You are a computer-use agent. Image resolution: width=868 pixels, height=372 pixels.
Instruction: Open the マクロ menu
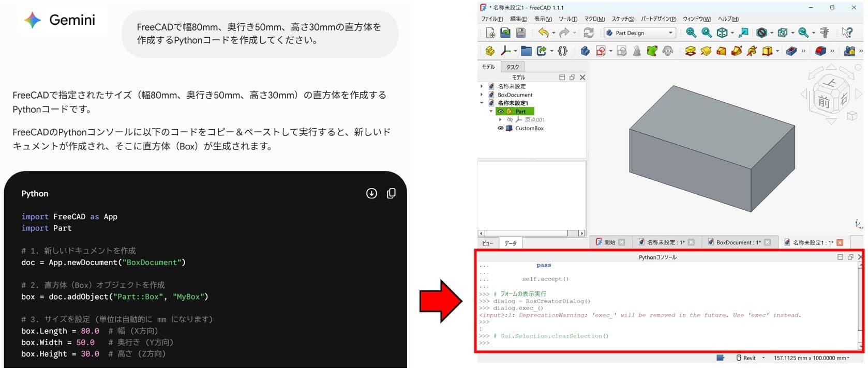[595, 19]
